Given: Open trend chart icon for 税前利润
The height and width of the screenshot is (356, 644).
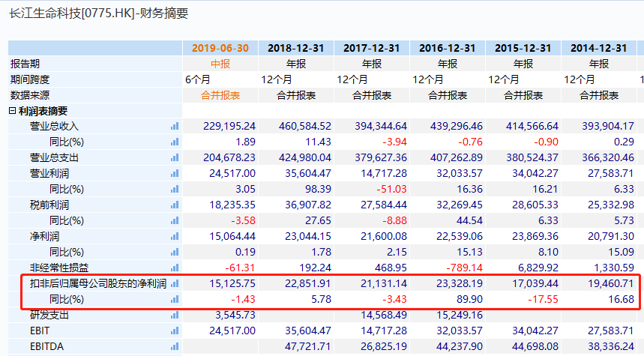Looking at the screenshot, I should tap(175, 205).
